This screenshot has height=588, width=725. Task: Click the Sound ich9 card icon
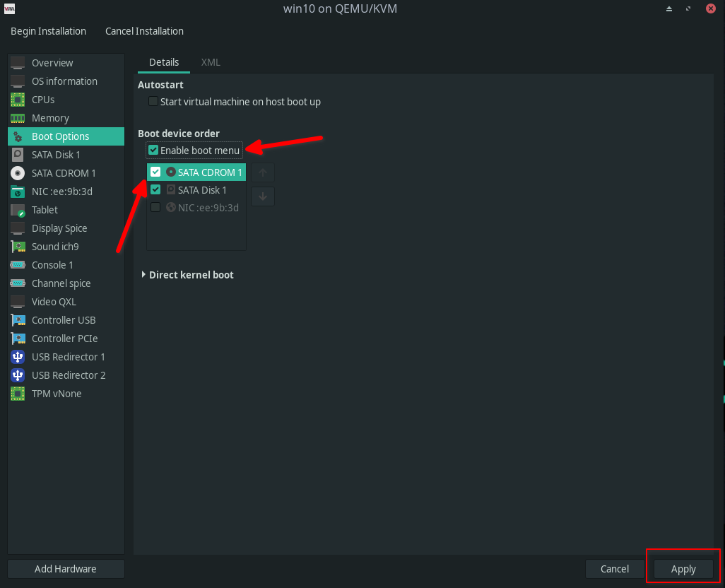[18, 247]
